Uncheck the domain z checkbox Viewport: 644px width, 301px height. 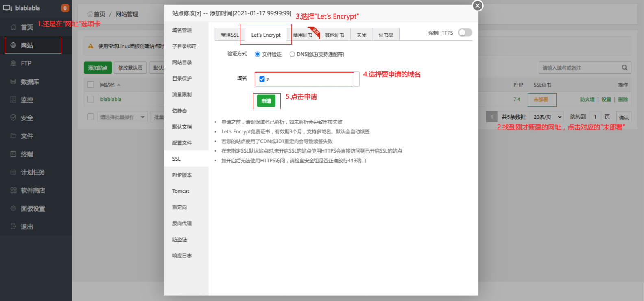[x=262, y=79]
